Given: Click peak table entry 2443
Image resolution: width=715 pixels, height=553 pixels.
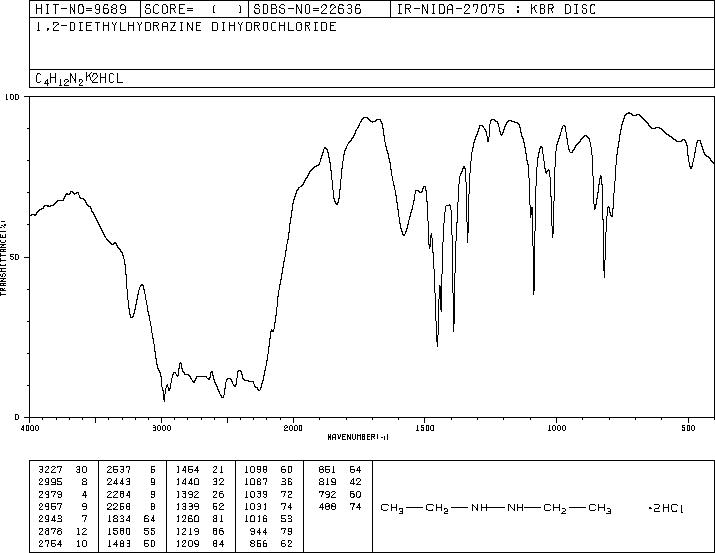Looking at the screenshot, I should (119, 482).
